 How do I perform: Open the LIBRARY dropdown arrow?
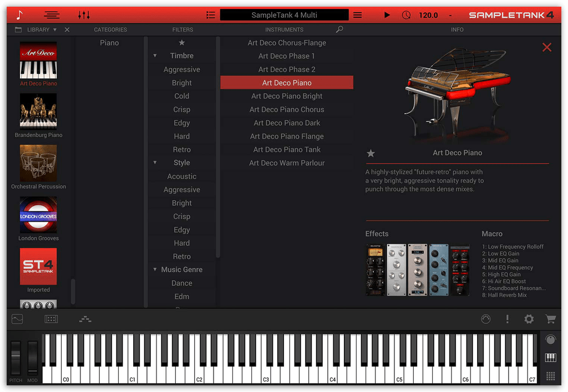tap(55, 30)
